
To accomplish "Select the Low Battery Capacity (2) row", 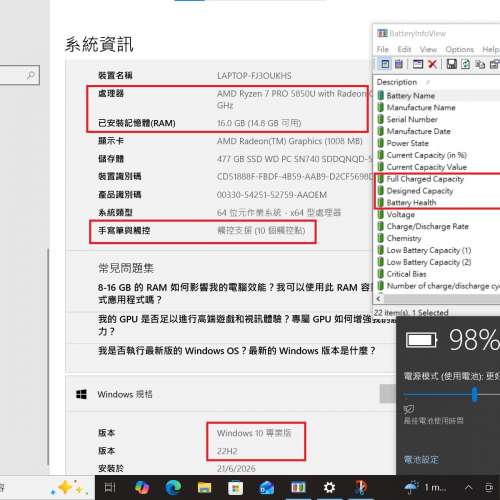I will coord(438,262).
